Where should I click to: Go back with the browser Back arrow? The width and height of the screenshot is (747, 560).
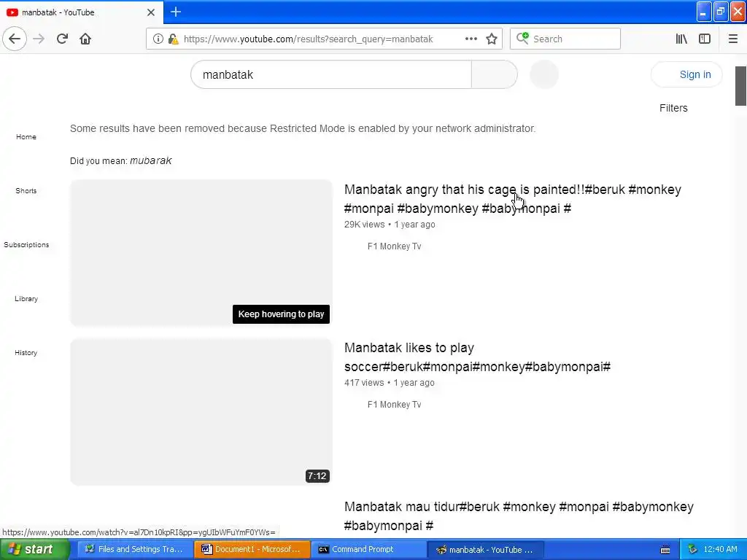point(15,39)
